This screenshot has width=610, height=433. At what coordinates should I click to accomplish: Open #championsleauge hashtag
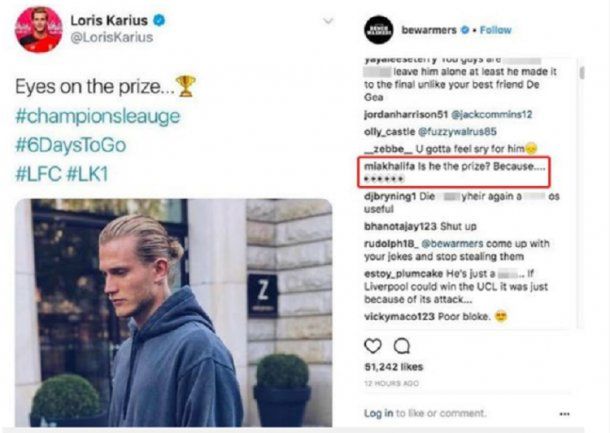(98, 116)
